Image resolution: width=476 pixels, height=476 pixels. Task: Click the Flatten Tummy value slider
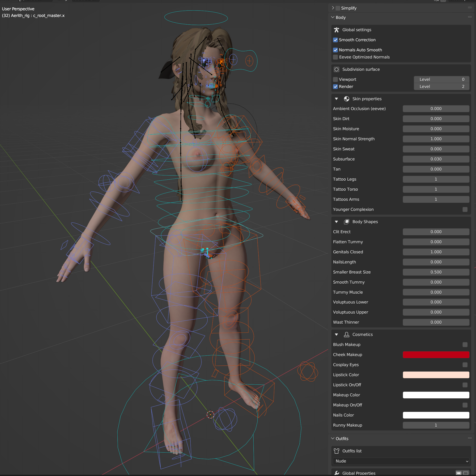point(436,242)
